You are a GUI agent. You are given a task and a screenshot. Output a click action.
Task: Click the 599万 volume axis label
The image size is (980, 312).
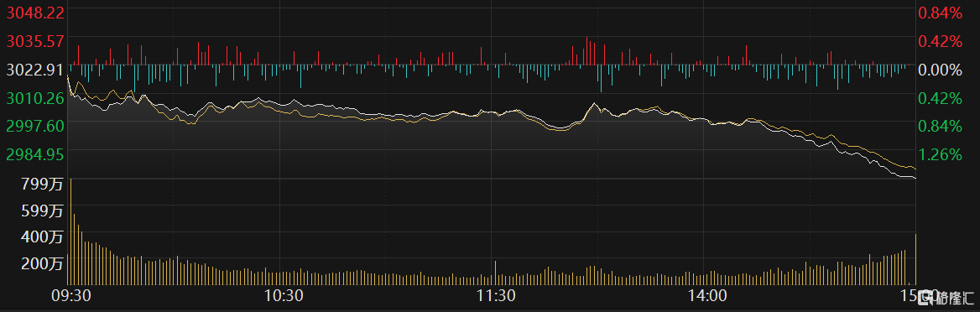coord(43,211)
